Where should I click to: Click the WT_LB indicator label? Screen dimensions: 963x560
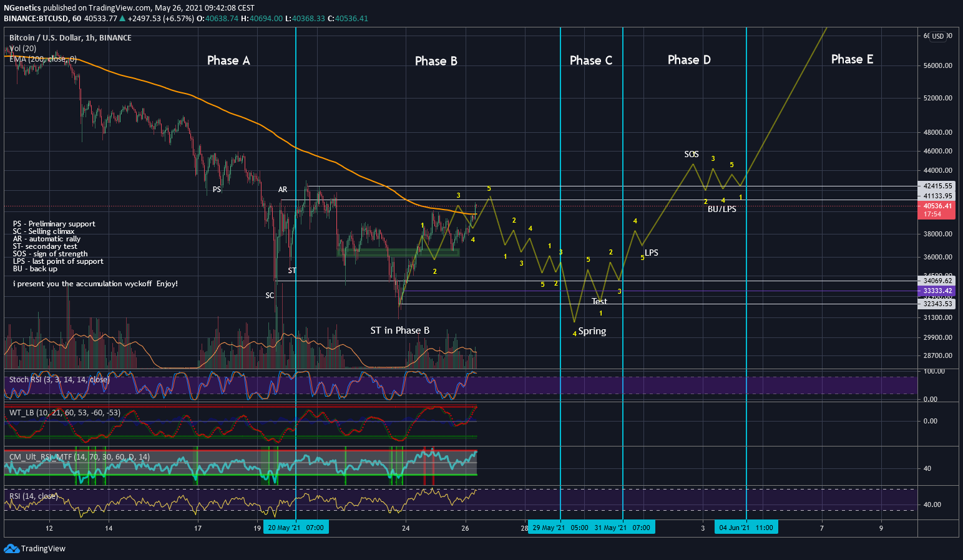(65, 413)
